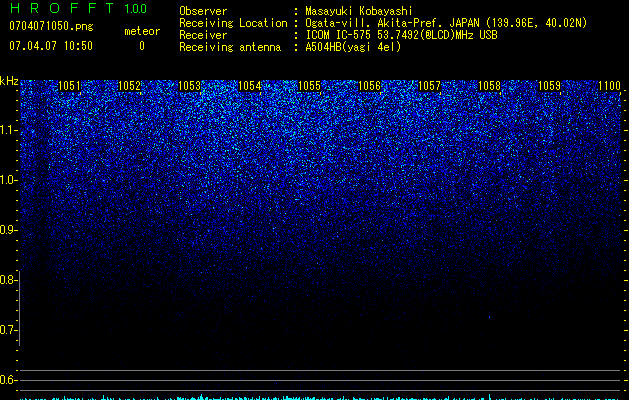The width and height of the screenshot is (629, 400).
Task: Click the Receiver label
Action: (203, 35)
